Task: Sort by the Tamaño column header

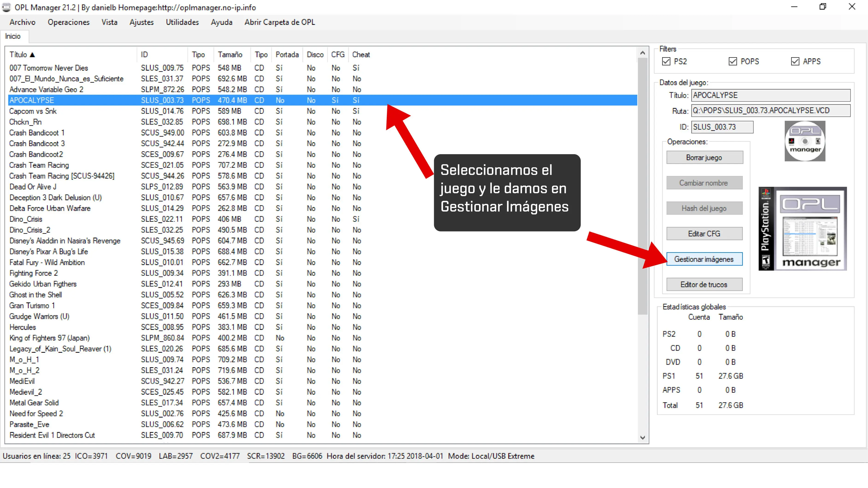Action: (x=232, y=55)
